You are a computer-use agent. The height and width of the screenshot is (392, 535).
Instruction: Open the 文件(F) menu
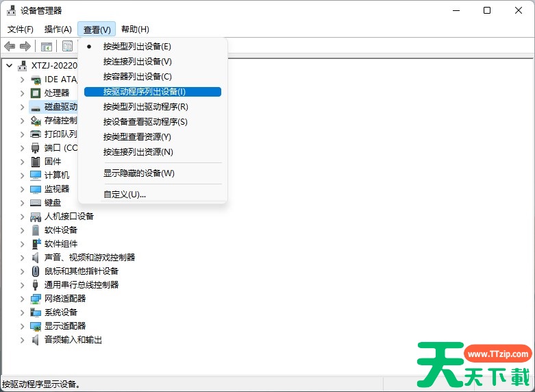click(x=21, y=29)
